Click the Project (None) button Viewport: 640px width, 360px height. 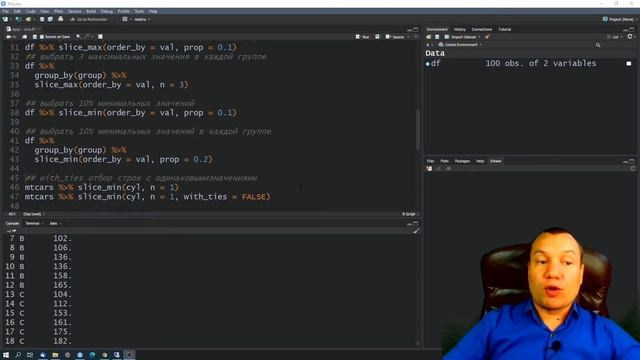click(619, 19)
